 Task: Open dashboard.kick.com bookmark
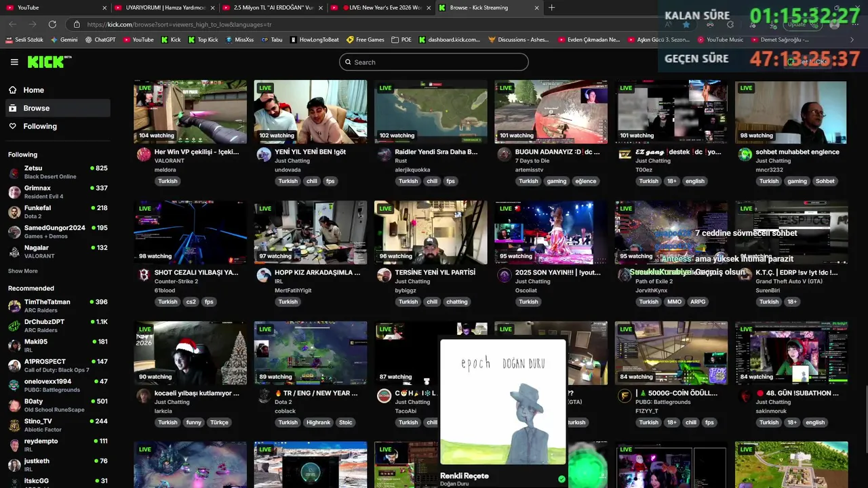450,40
